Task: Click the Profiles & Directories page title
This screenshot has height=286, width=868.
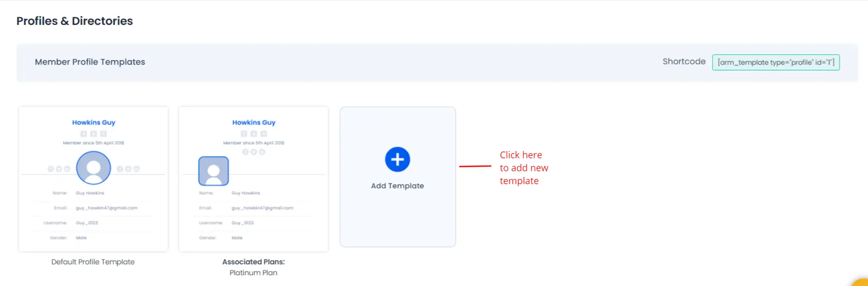Action: click(74, 21)
